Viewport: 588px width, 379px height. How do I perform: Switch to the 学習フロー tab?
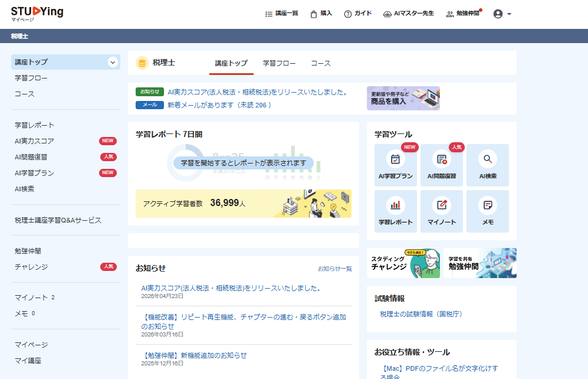pos(279,63)
